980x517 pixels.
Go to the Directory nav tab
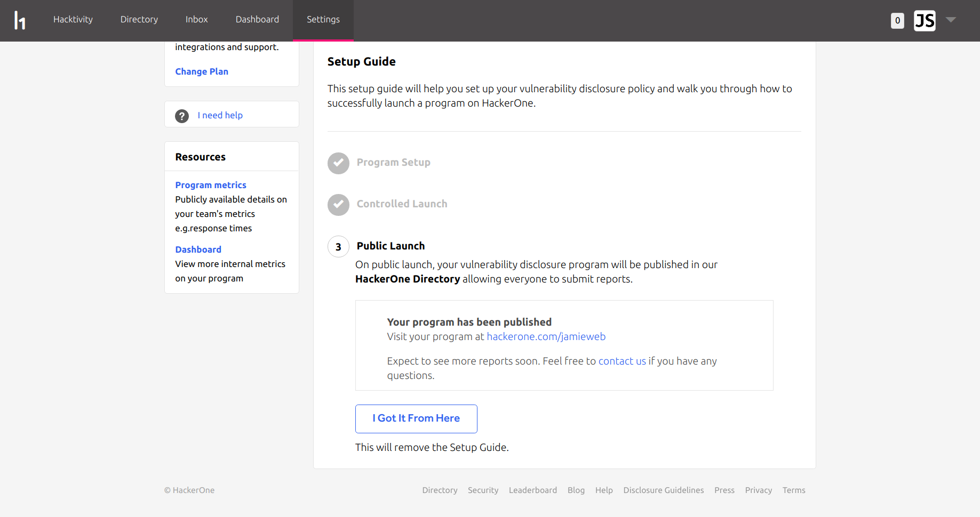(x=139, y=20)
